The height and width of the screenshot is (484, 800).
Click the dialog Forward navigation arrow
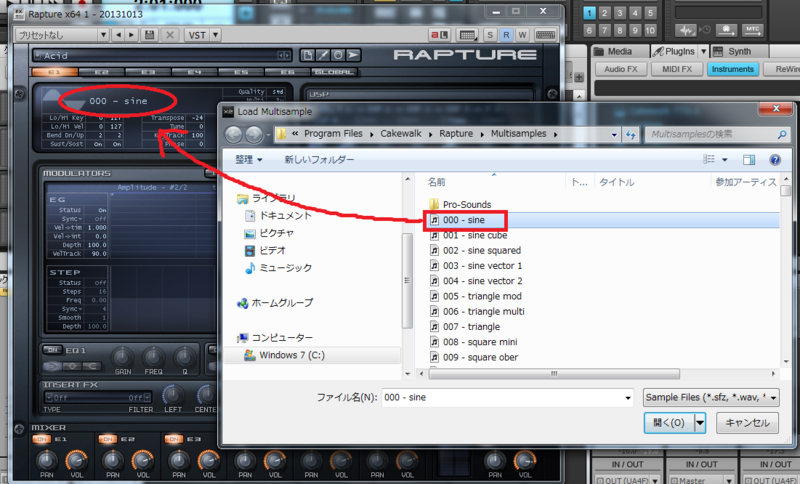pos(254,134)
